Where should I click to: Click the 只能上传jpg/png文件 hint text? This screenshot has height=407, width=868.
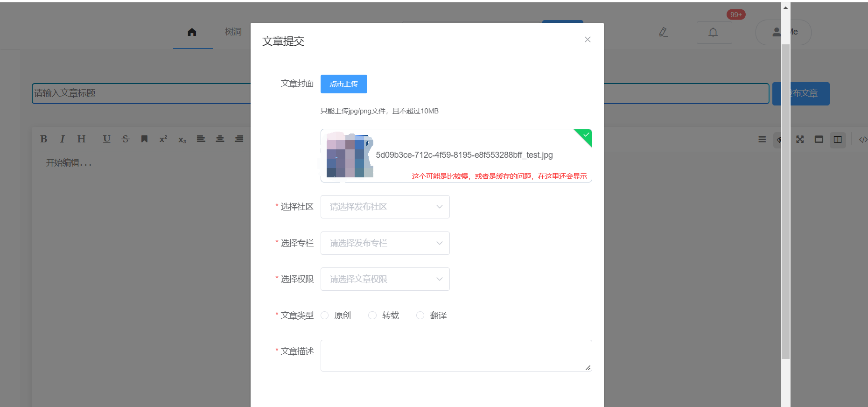pyautogui.click(x=379, y=111)
